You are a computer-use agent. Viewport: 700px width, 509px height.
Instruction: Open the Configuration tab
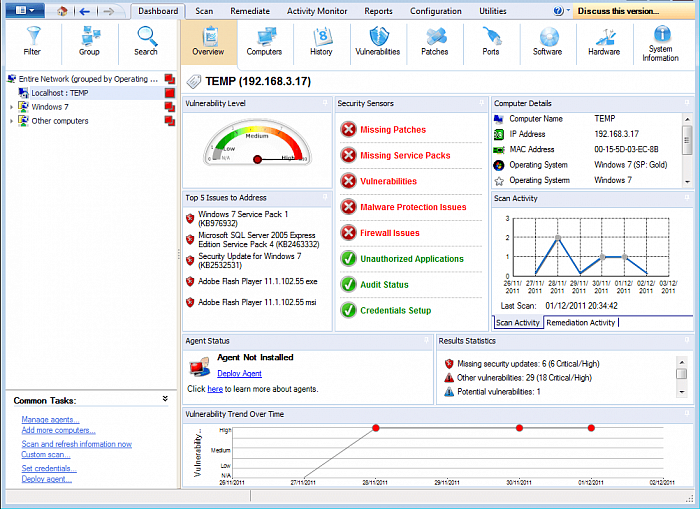click(x=436, y=11)
